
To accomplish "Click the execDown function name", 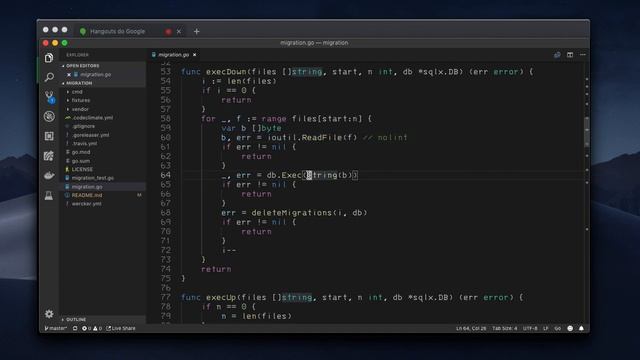I will (x=226, y=72).
